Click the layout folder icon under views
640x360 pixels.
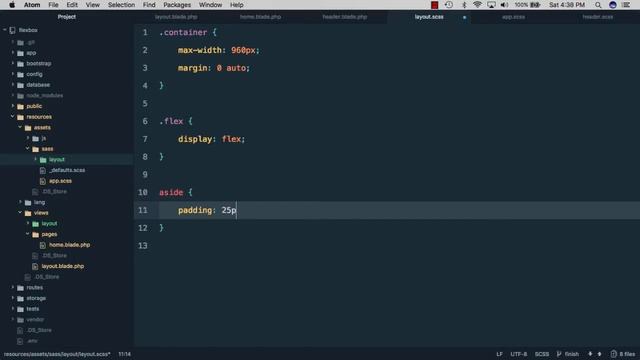36,224
